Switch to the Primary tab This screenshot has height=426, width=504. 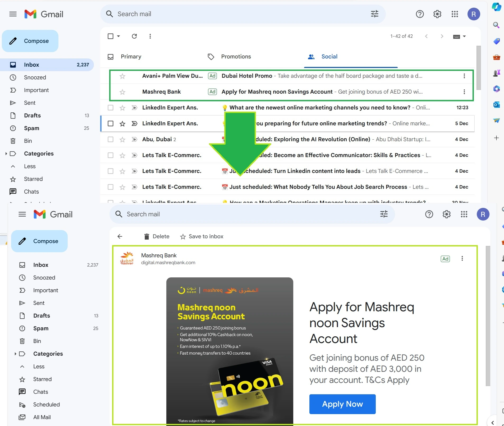pos(131,57)
